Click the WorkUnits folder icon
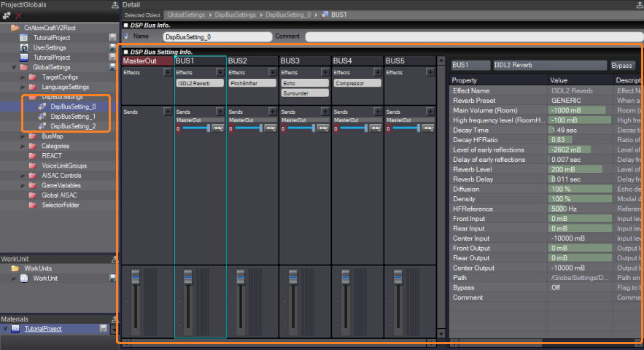Viewport: 644px width, 350px height. click(x=15, y=268)
